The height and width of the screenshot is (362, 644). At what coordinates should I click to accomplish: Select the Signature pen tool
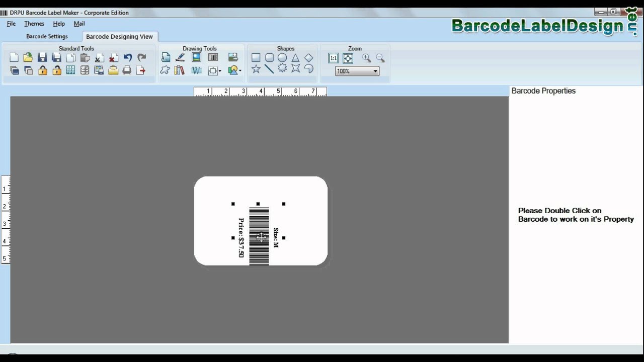tap(180, 58)
